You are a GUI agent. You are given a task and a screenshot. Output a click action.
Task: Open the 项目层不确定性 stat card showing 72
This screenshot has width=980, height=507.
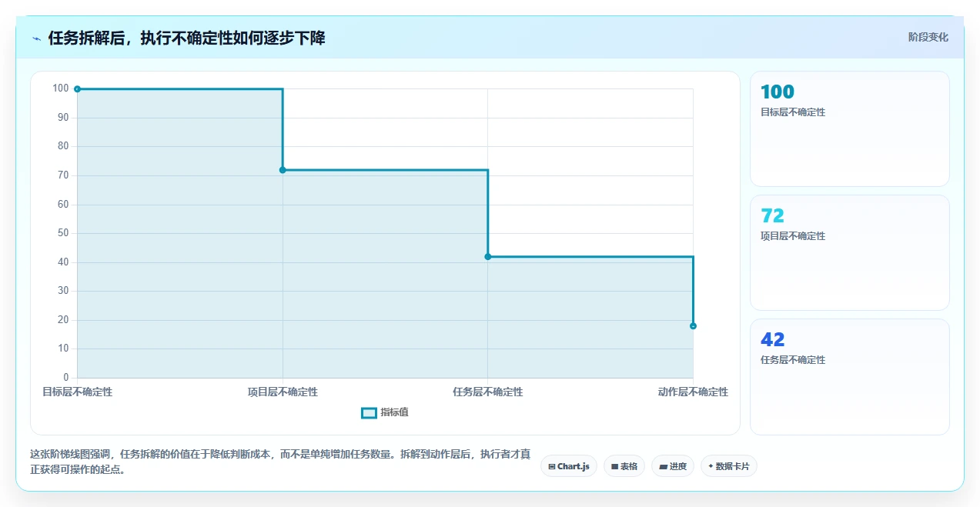tap(850, 253)
